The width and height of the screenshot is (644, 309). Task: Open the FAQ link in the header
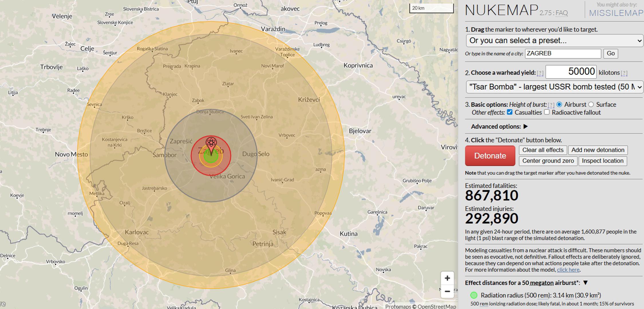pyautogui.click(x=562, y=13)
